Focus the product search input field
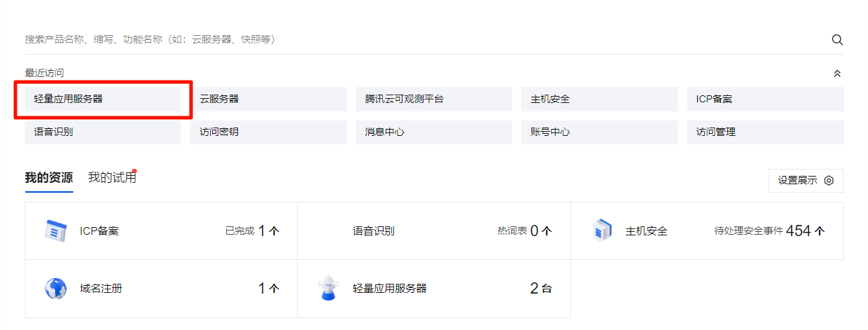 [420, 40]
